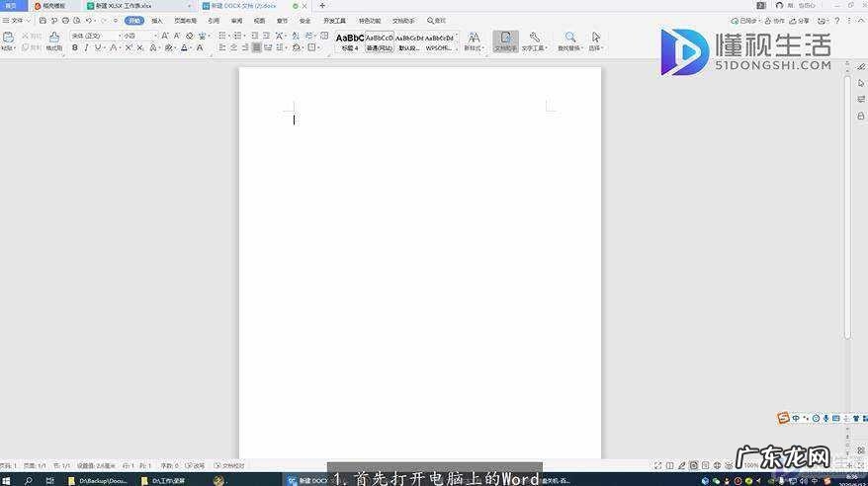Expand the File menu dropdown

pos(17,21)
